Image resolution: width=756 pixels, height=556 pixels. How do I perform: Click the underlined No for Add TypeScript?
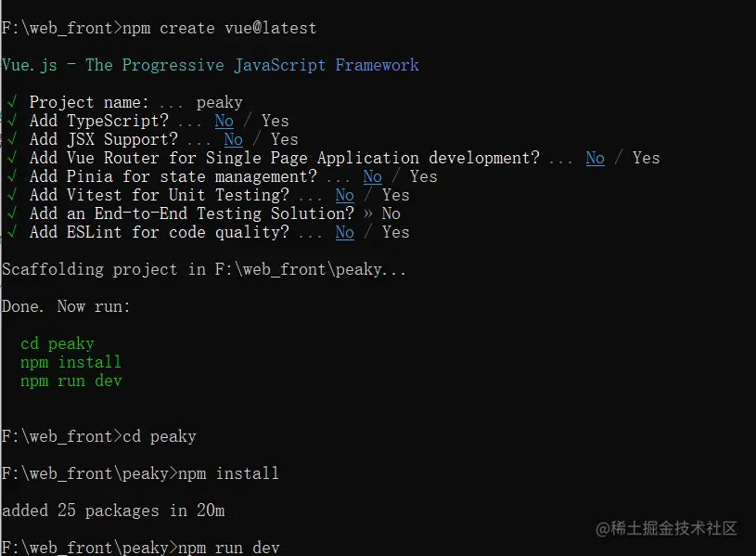(x=224, y=121)
